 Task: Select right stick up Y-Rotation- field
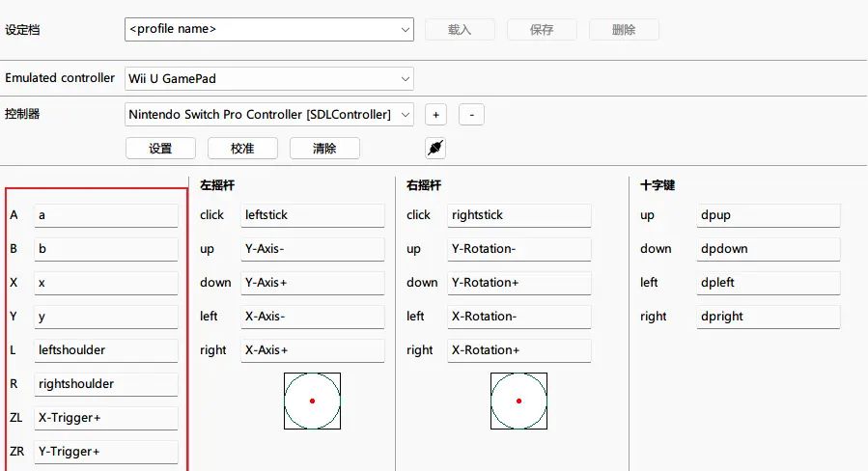coord(518,249)
